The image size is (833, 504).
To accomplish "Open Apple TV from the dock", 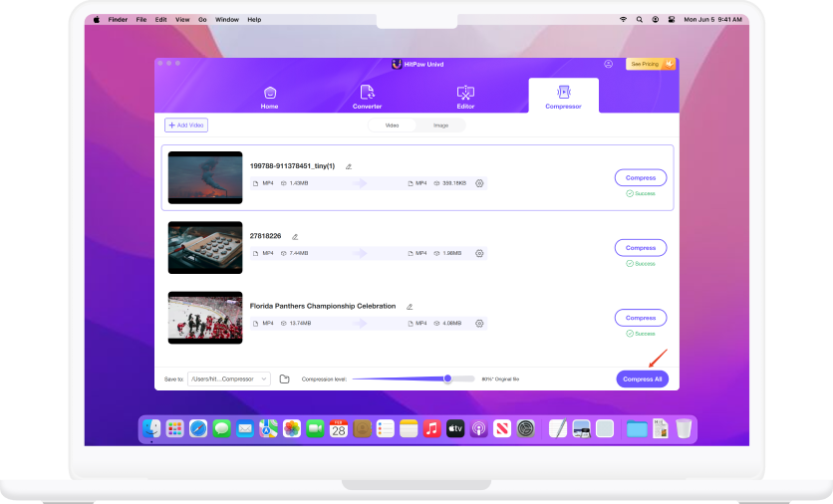I will (x=455, y=428).
